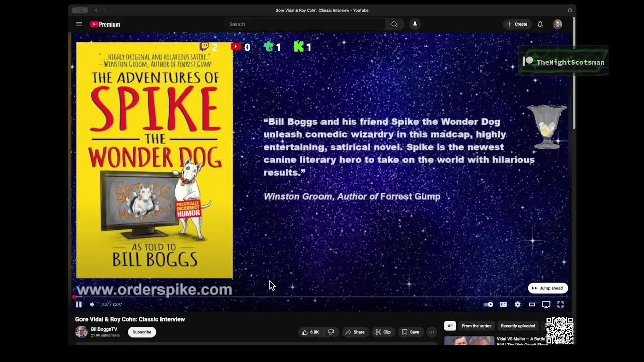Go back with browser back arrow
644x362 pixels.
tap(96, 10)
